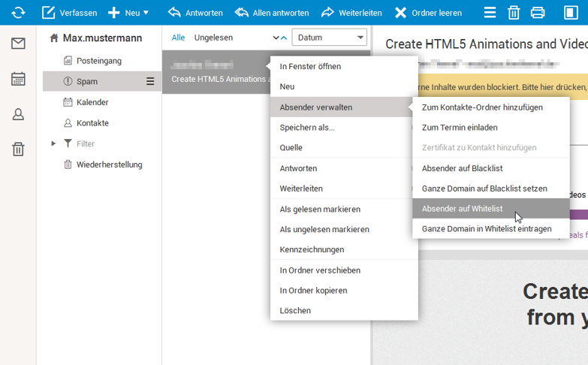Image resolution: width=588 pixels, height=365 pixels.
Task: Click the print icon in toolbar
Action: point(538,12)
